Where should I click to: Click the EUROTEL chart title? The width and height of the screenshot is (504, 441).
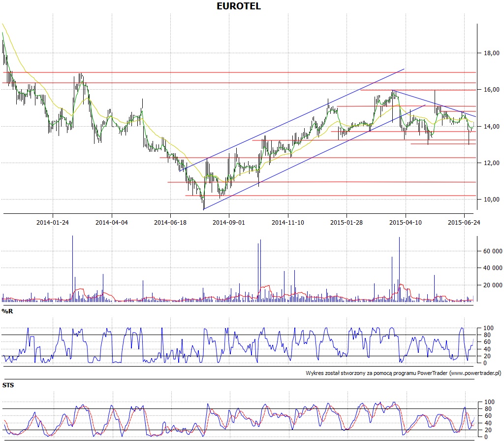tap(239, 6)
